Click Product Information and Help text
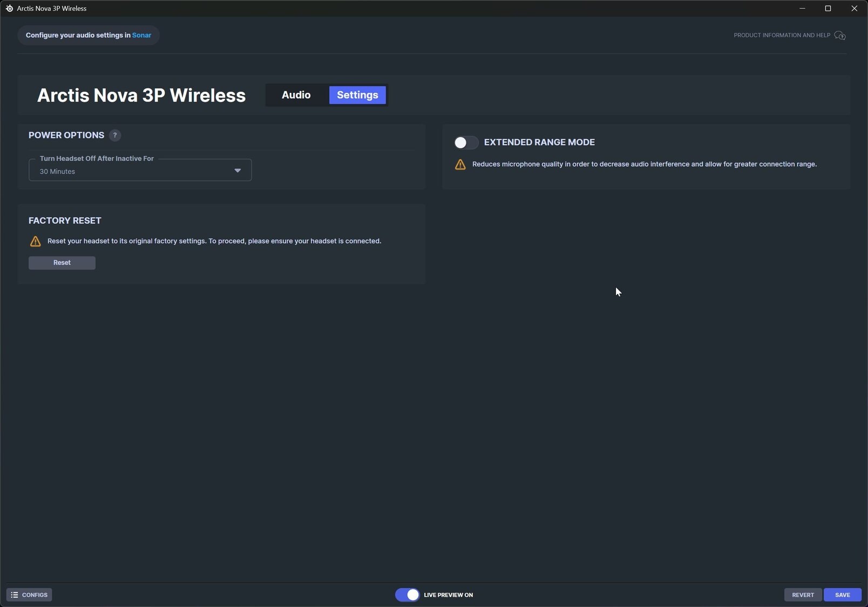The image size is (868, 607). tap(782, 35)
